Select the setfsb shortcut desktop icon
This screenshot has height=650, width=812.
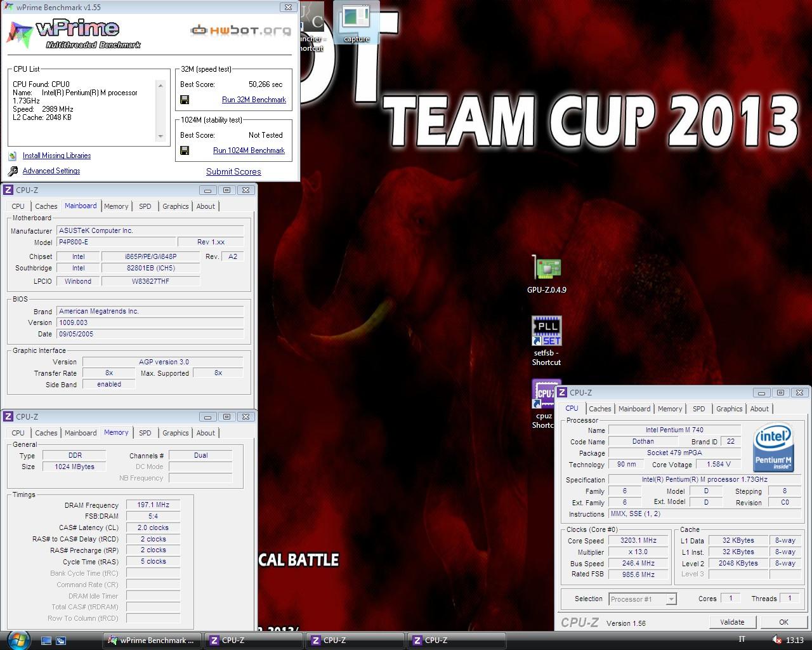pyautogui.click(x=546, y=342)
